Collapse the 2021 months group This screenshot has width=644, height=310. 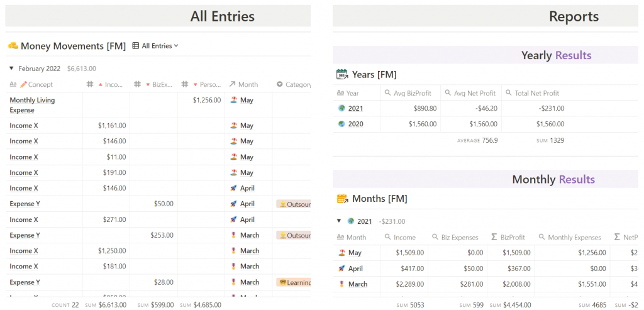click(x=339, y=221)
